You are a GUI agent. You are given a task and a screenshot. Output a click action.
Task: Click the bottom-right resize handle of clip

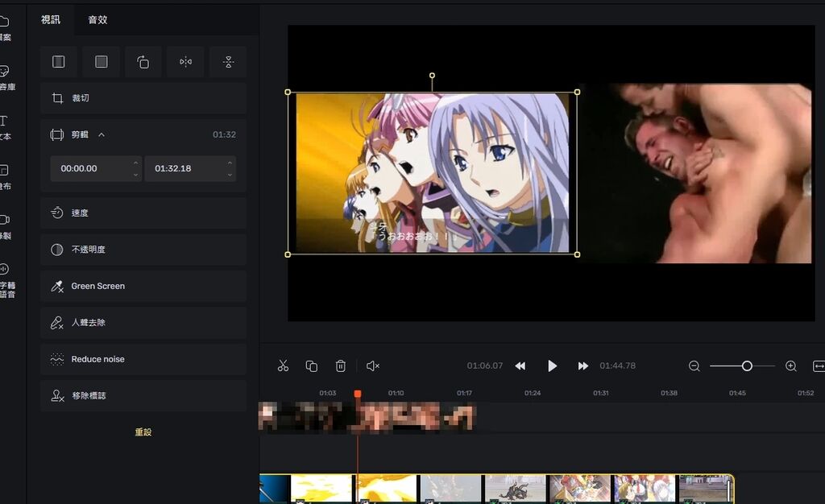pyautogui.click(x=577, y=254)
